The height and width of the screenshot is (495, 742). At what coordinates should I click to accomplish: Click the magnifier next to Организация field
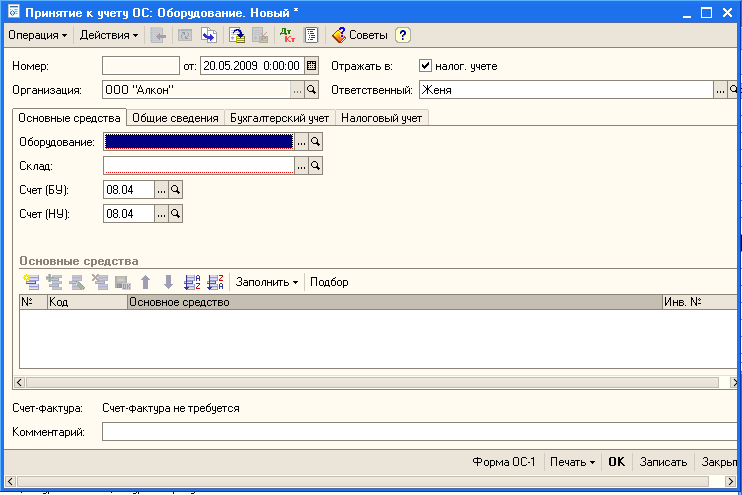click(311, 89)
